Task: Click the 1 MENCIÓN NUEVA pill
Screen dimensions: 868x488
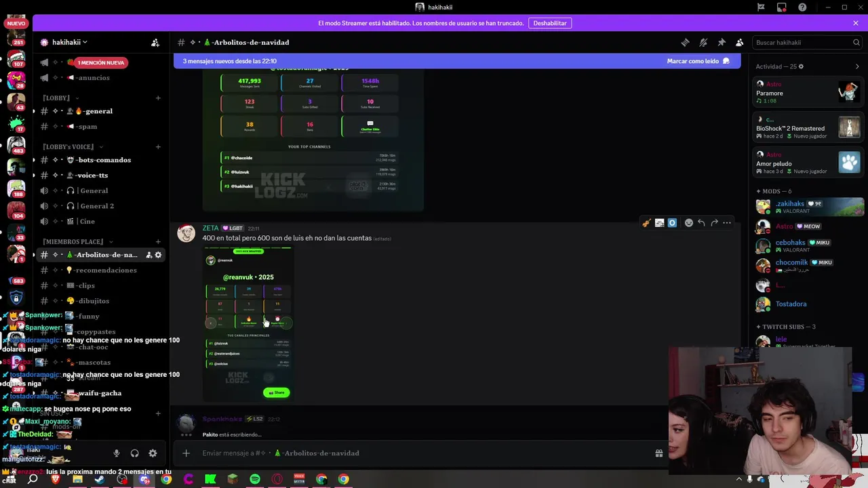Action: pos(100,62)
